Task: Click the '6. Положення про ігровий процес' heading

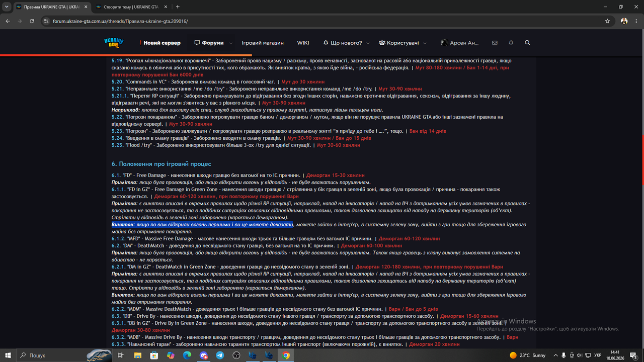Action: click(x=161, y=164)
